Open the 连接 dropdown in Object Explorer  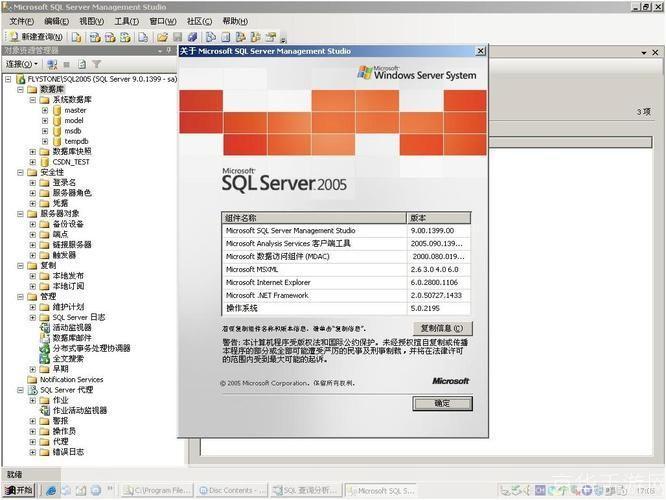[x=21, y=64]
